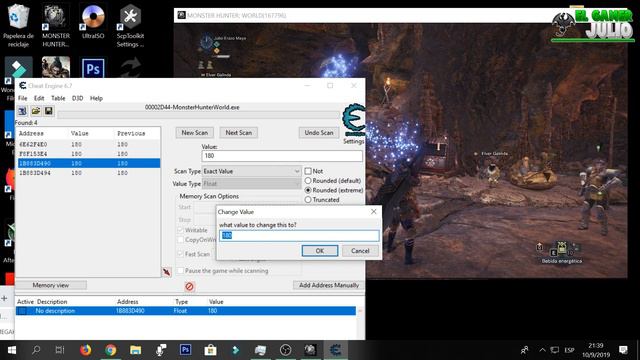640x360 pixels.
Task: Open Task View from the taskbar
Action: coord(60,350)
